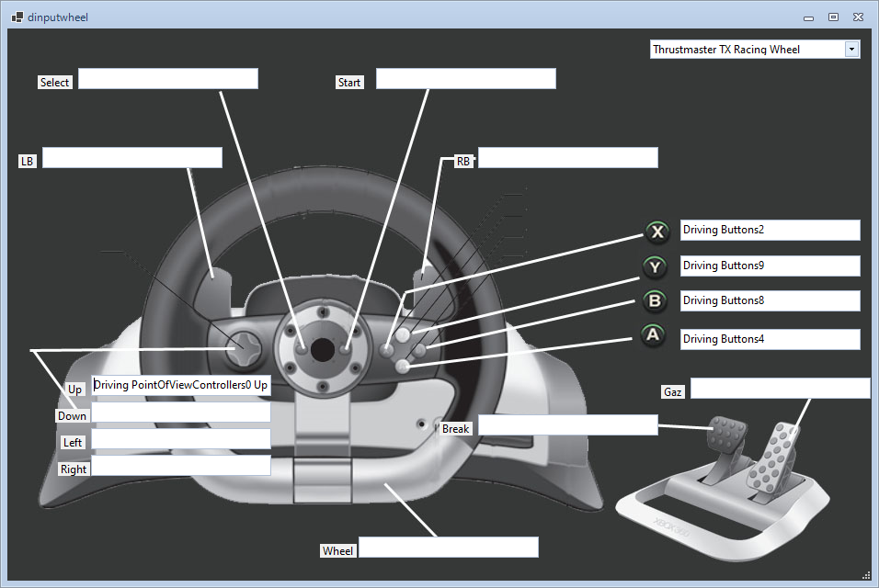Maximize the dinputwheel window
Screen dimensions: 879x588
pyautogui.click(x=834, y=17)
